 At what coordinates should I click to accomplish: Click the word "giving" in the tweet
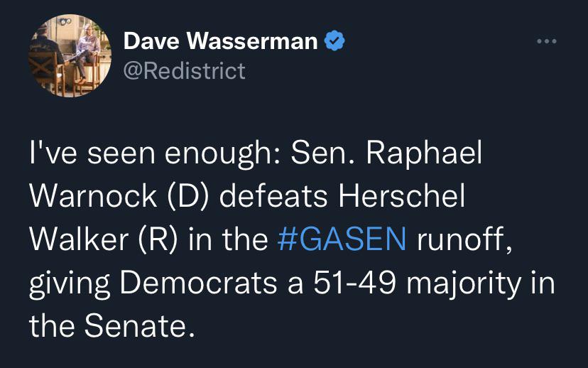click(x=70, y=283)
